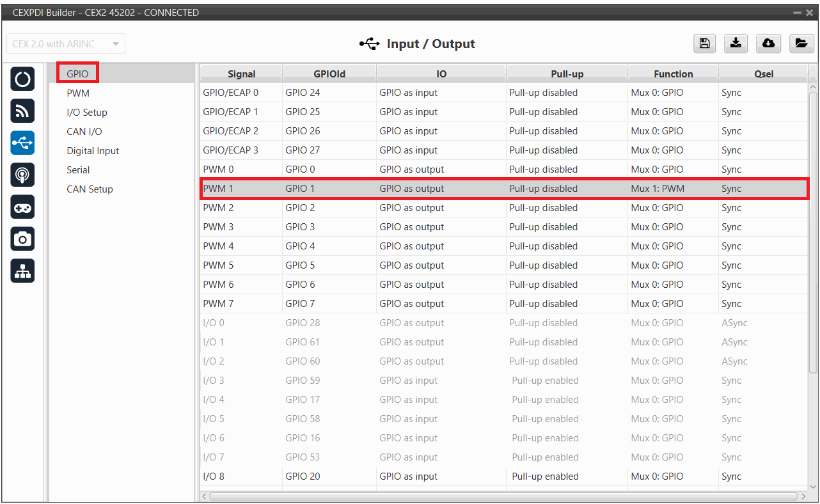This screenshot has height=504, width=820.
Task: Select PWM in the left menu
Action: (78, 93)
